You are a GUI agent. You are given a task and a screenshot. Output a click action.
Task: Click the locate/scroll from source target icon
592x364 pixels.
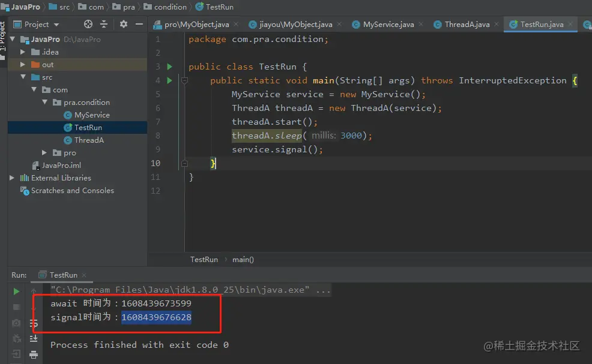[88, 24]
